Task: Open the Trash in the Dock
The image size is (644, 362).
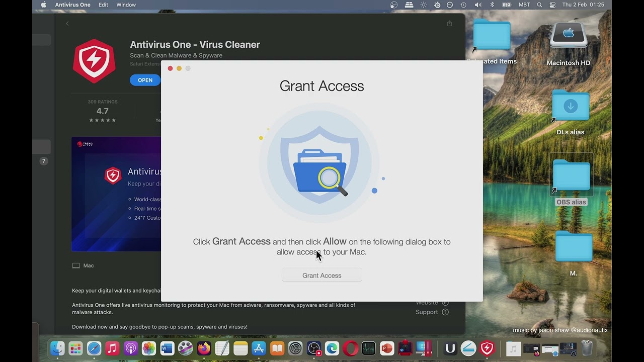Action: [587, 348]
